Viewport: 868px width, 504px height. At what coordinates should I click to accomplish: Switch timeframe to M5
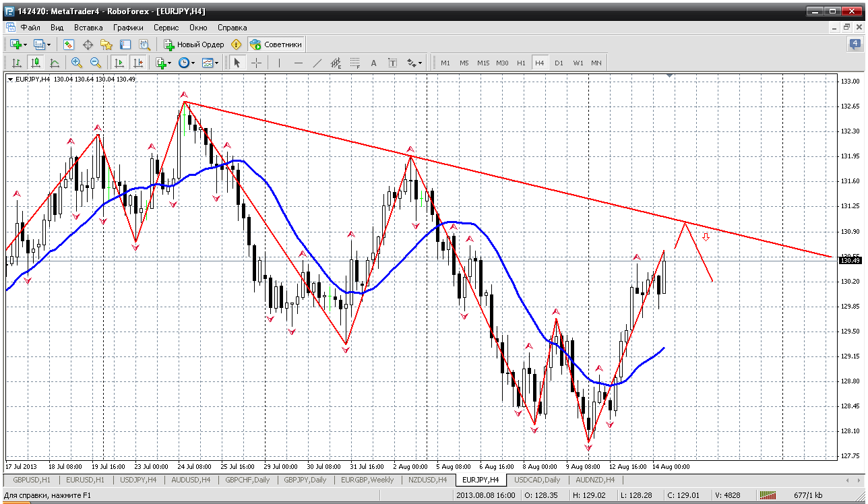click(x=464, y=63)
